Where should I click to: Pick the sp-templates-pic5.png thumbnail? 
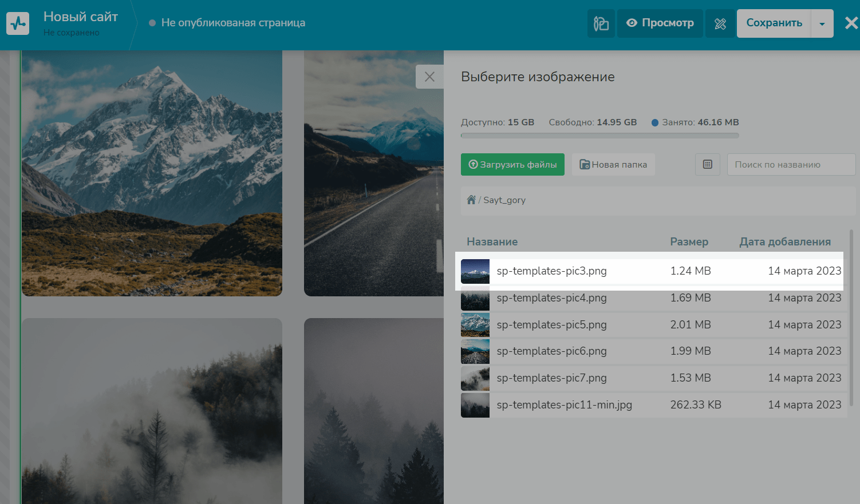[x=475, y=325]
